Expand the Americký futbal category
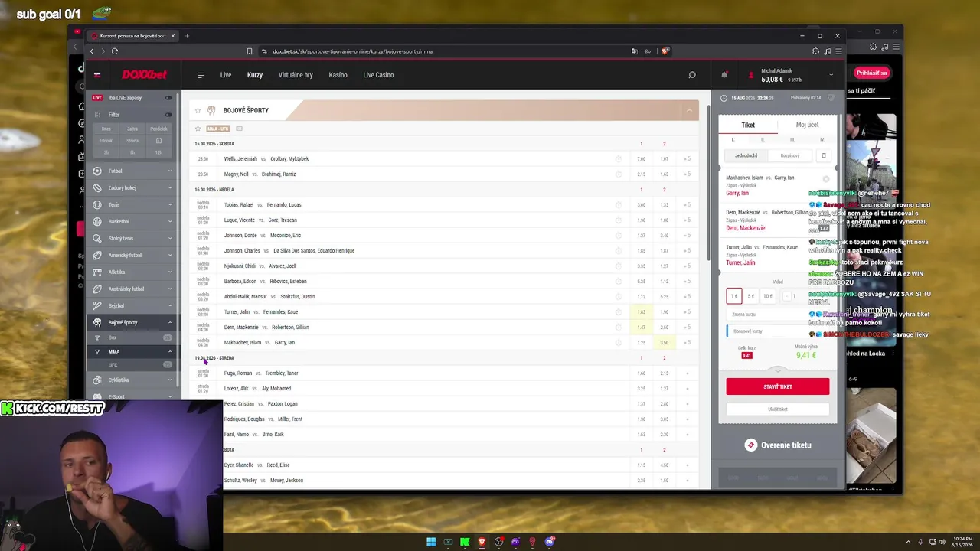The width and height of the screenshot is (980, 551). [x=170, y=256]
